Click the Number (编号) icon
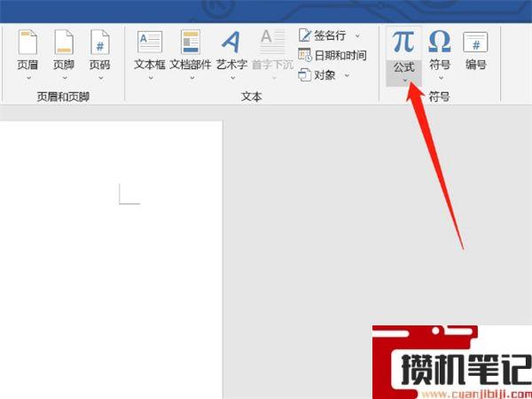 (475, 42)
